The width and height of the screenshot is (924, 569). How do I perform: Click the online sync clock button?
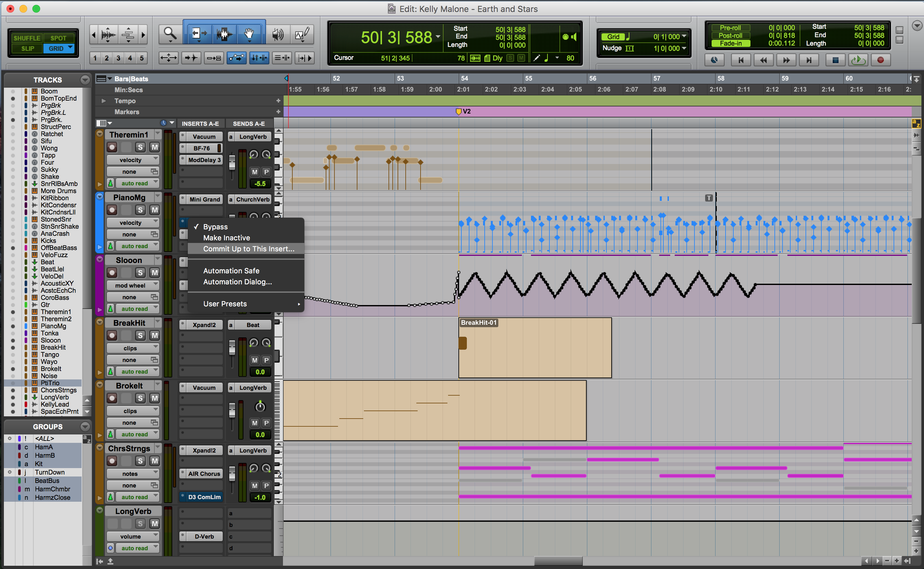(x=714, y=60)
